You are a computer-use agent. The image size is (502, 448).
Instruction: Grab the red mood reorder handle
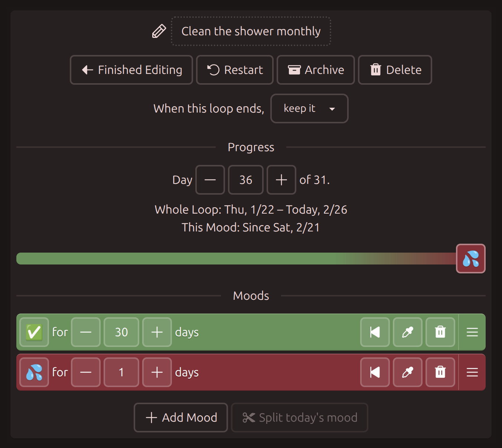[x=472, y=372]
